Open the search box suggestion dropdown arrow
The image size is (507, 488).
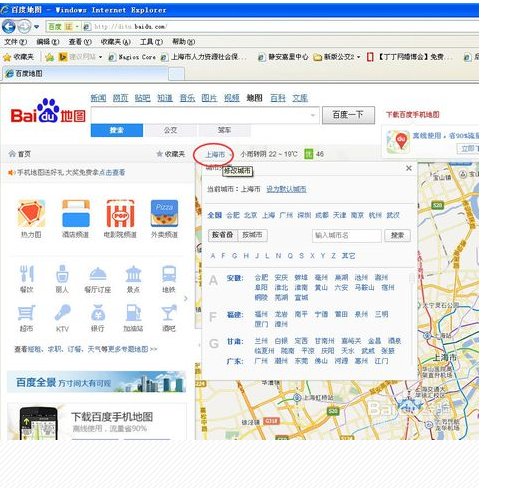click(x=313, y=115)
